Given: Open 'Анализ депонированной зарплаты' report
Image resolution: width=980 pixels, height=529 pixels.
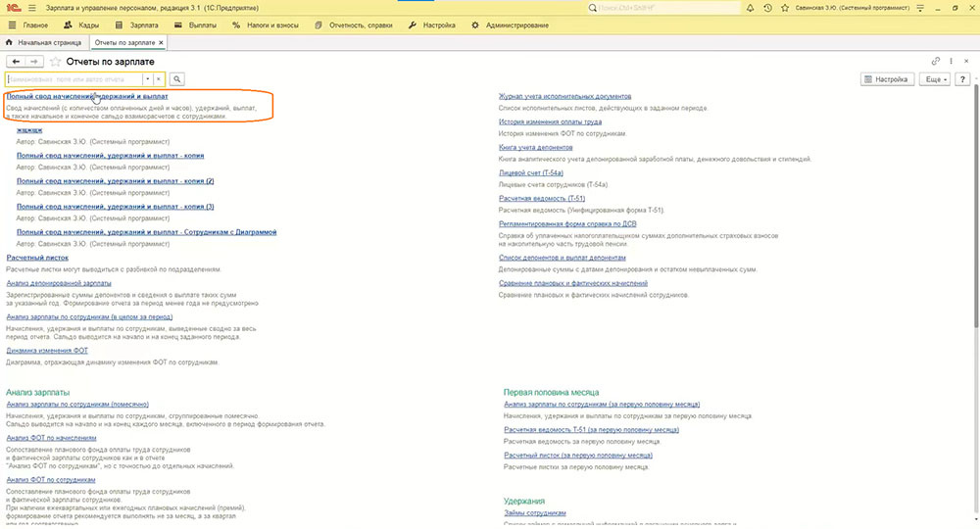Looking at the screenshot, I should point(59,283).
